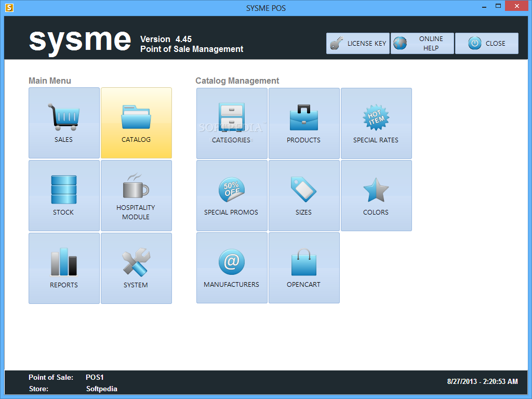532x399 pixels.
Task: Click the 'Catalog Management' heading text
Action: [237, 81]
